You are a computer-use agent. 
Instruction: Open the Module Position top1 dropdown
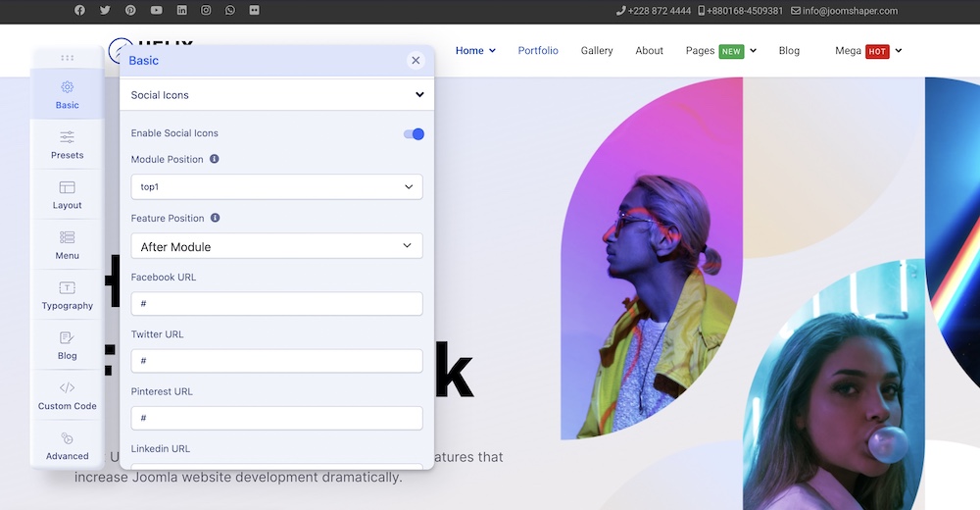click(276, 186)
